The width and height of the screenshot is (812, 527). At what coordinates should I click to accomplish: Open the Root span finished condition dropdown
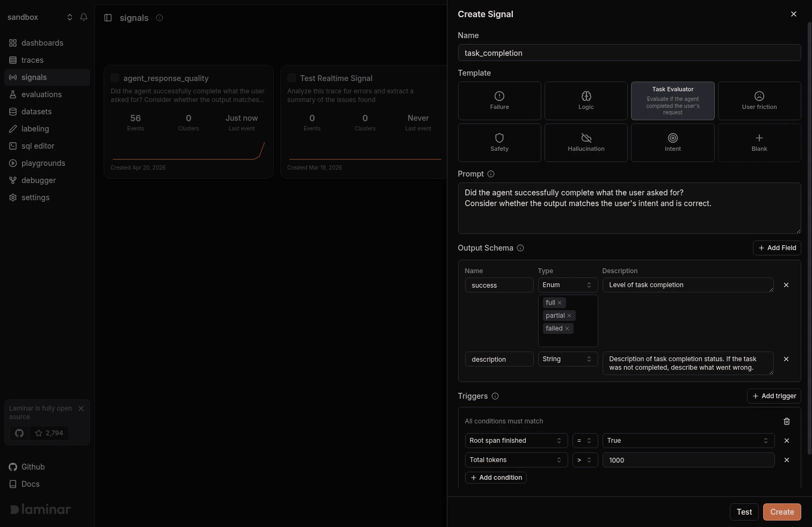[516, 440]
